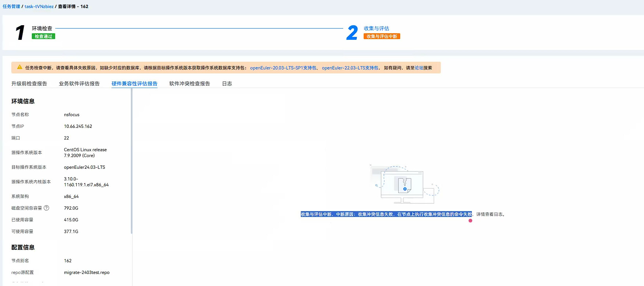Select the 硬件兼容性评估报告 tab
644x286 pixels.
135,84
